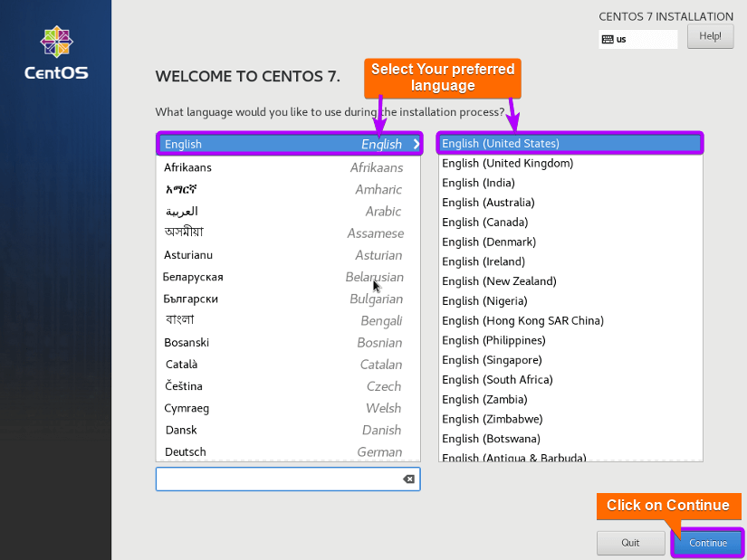Choose English (India) locale
Image resolution: width=747 pixels, height=560 pixels.
[x=570, y=183]
